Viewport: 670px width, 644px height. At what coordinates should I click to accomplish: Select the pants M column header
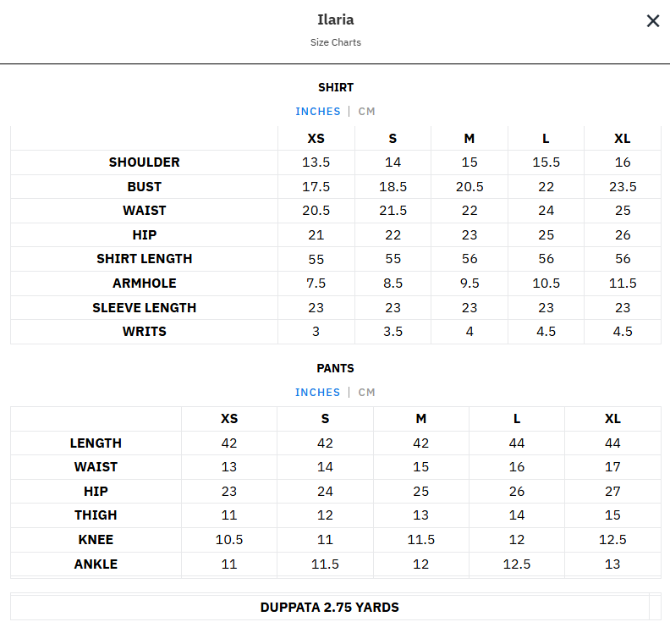pos(421,419)
